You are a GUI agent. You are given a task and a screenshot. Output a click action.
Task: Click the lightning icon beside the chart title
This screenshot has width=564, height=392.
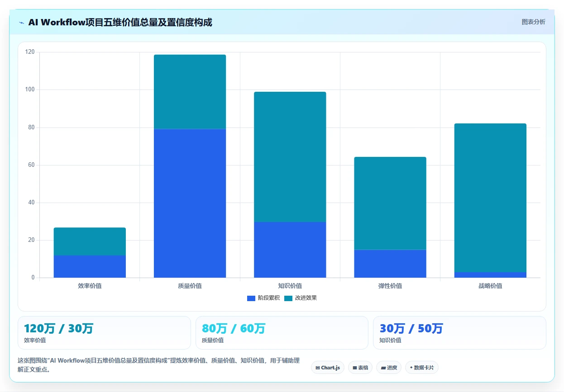pyautogui.click(x=22, y=23)
